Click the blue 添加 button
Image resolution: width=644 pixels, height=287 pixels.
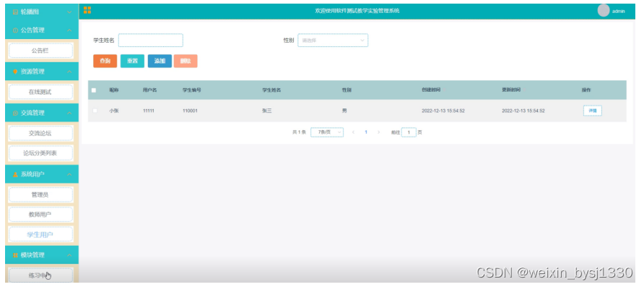click(x=160, y=61)
